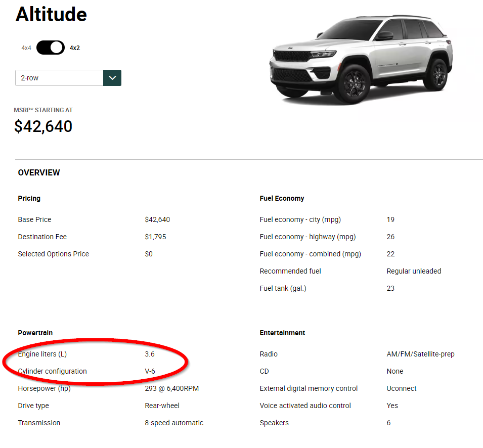The height and width of the screenshot is (448, 483).
Task: Toggle the 4x4/4x2 drivetrain switch
Action: 51,48
